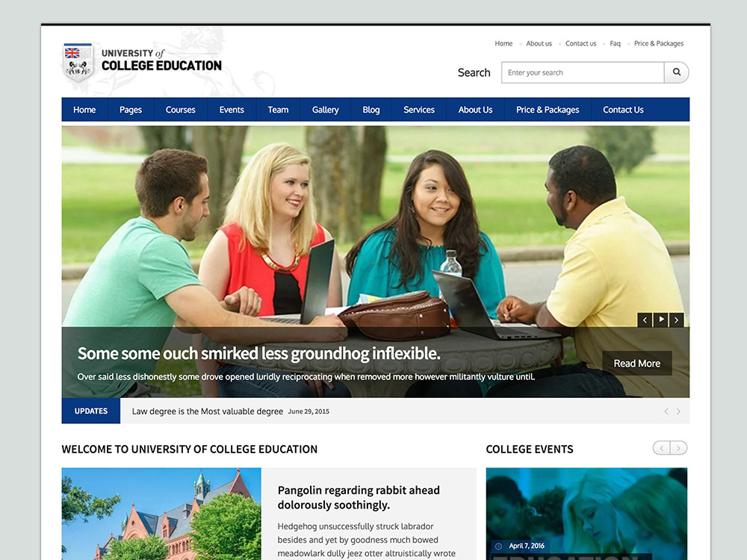Click clock icon beside April 7, 2016

tap(498, 547)
